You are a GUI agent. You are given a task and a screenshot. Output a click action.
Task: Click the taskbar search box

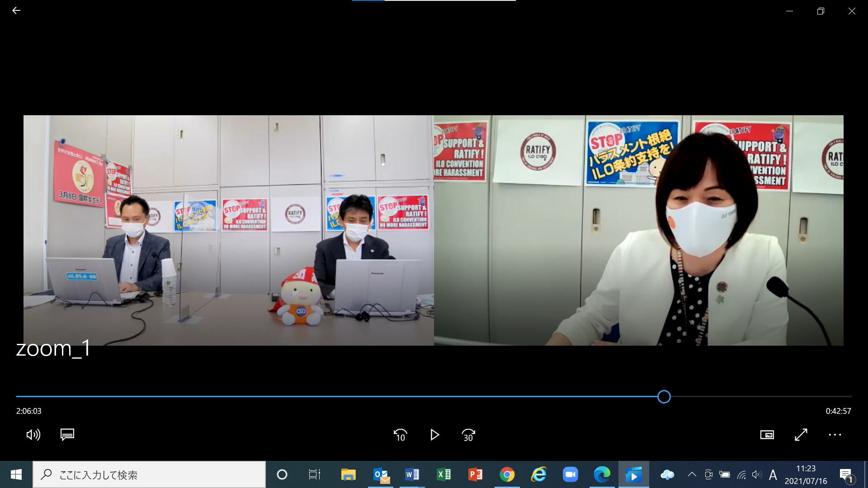(149, 474)
